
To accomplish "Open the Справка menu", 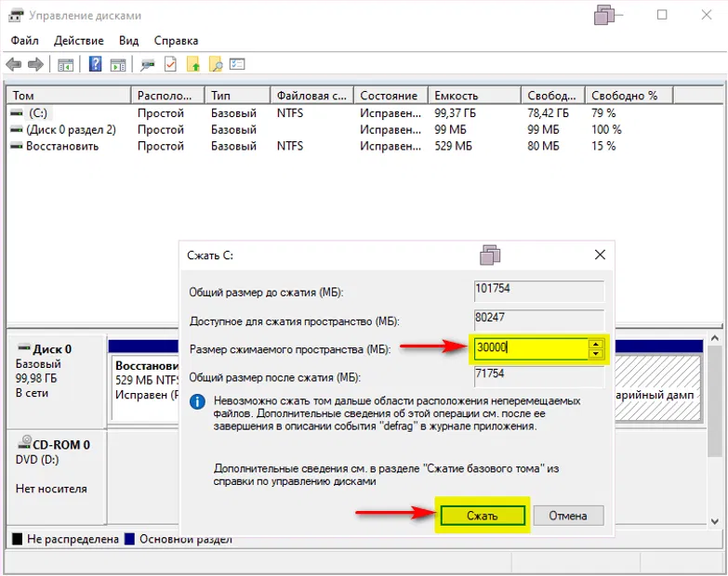I will [x=176, y=41].
